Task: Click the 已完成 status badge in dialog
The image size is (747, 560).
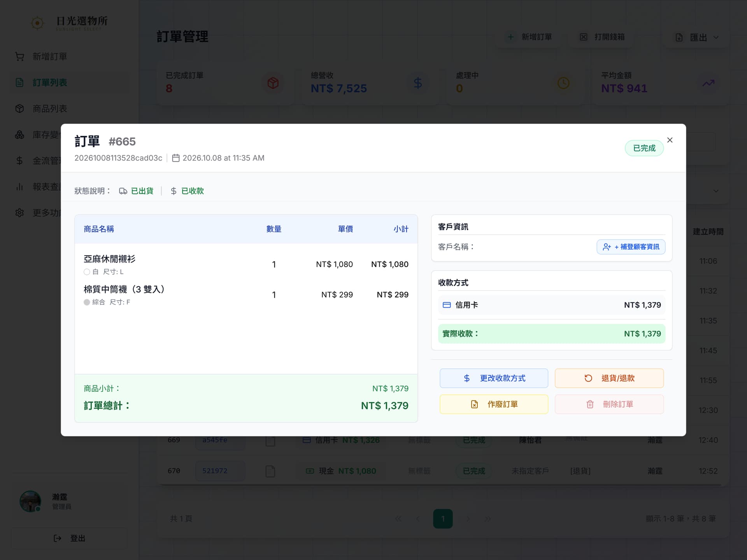Action: [x=644, y=148]
